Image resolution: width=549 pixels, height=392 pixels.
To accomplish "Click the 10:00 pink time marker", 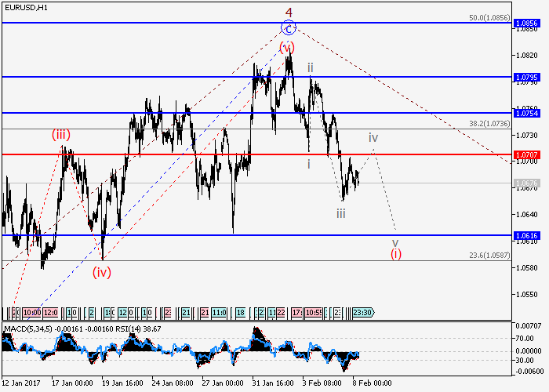I will coord(32,313).
